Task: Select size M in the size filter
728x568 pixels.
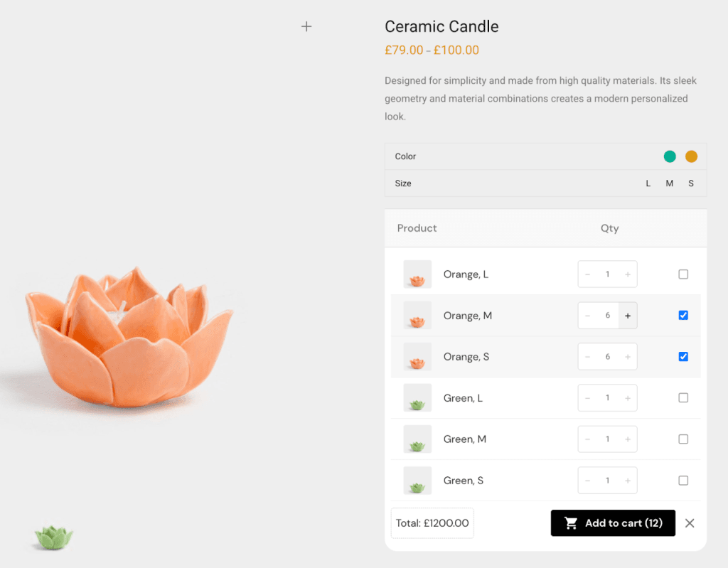Action: [x=669, y=183]
